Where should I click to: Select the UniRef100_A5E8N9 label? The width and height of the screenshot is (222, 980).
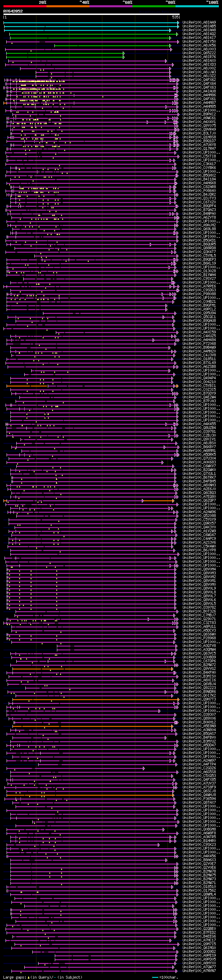(199, 726)
